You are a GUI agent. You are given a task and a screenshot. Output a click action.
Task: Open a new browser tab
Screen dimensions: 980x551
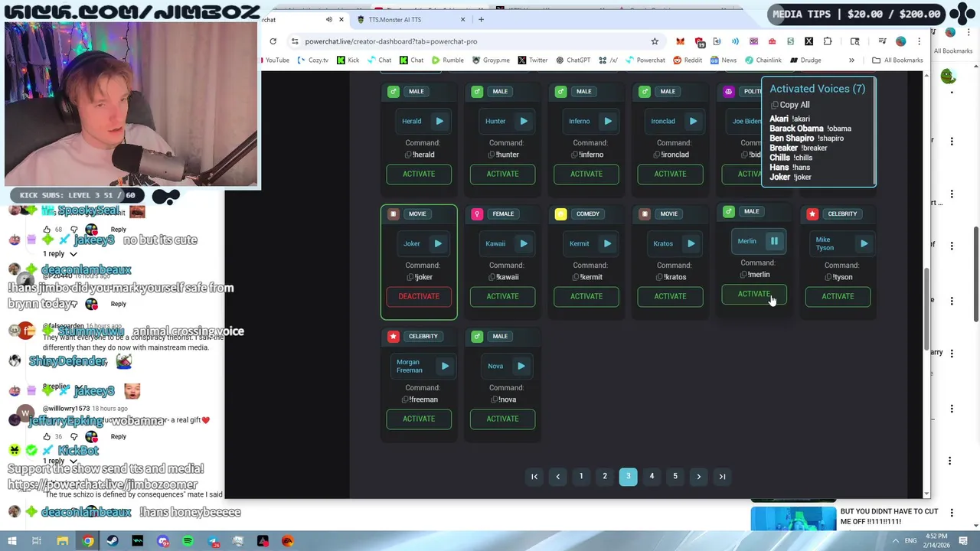pyautogui.click(x=481, y=19)
